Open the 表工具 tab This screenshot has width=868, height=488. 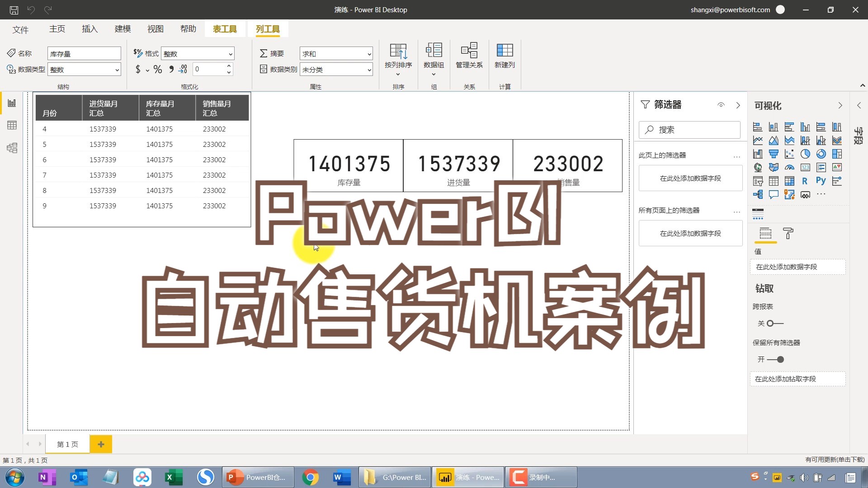[x=225, y=28]
